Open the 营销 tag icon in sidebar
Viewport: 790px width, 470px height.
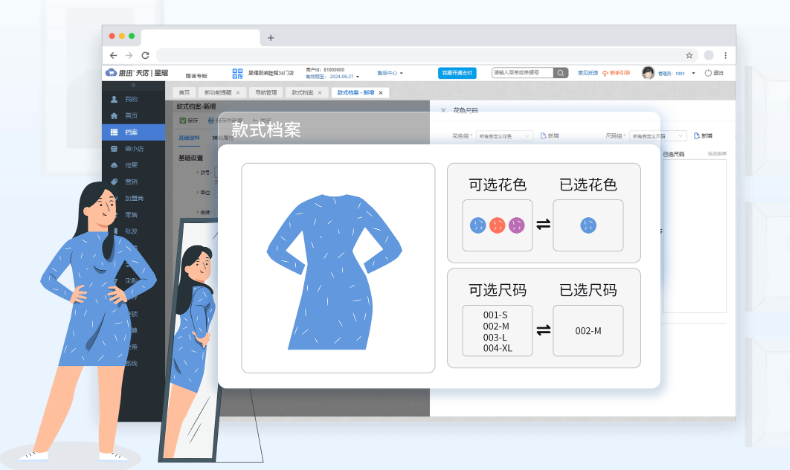coord(114,182)
